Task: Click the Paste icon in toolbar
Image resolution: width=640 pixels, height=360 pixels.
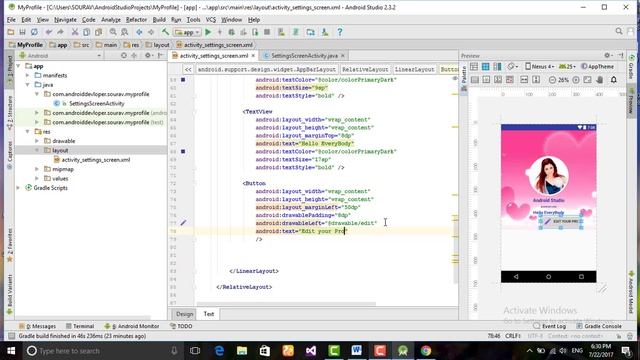Action: 98,32
